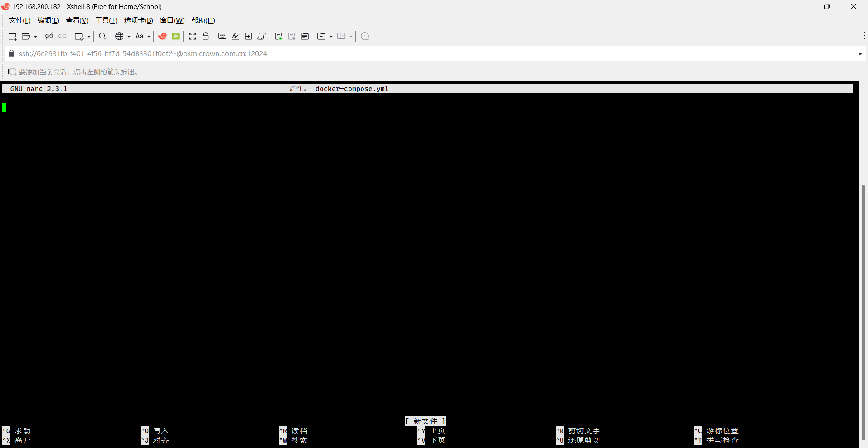868x448 pixels.
Task: Toggle full screen mode from the toolbar
Action: [193, 36]
